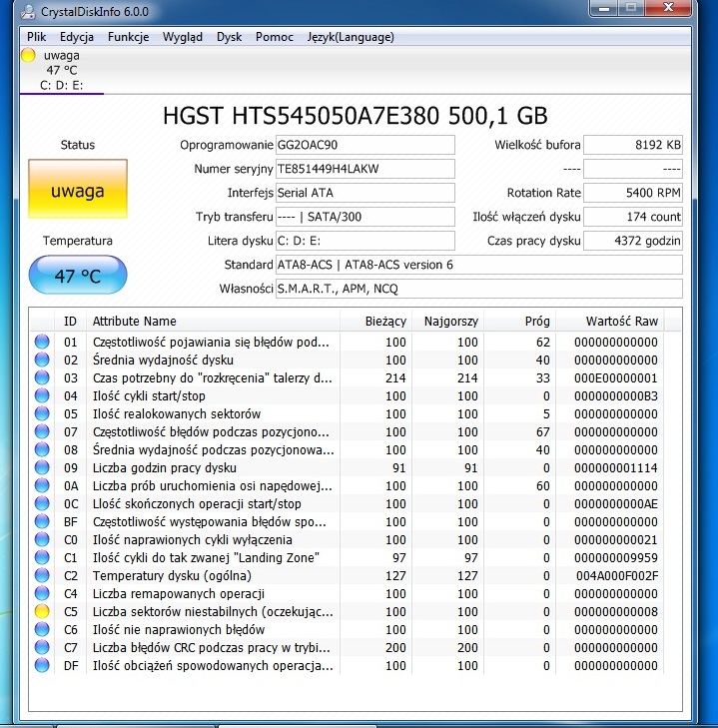
Task: Click the yellow uwaga status button
Action: click(78, 189)
